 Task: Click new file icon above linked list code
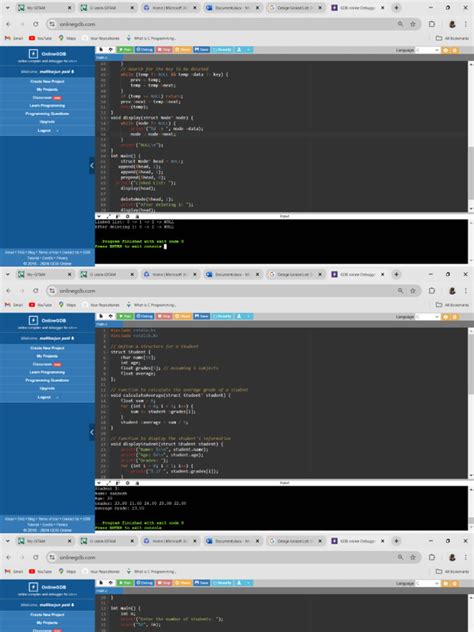click(101, 50)
